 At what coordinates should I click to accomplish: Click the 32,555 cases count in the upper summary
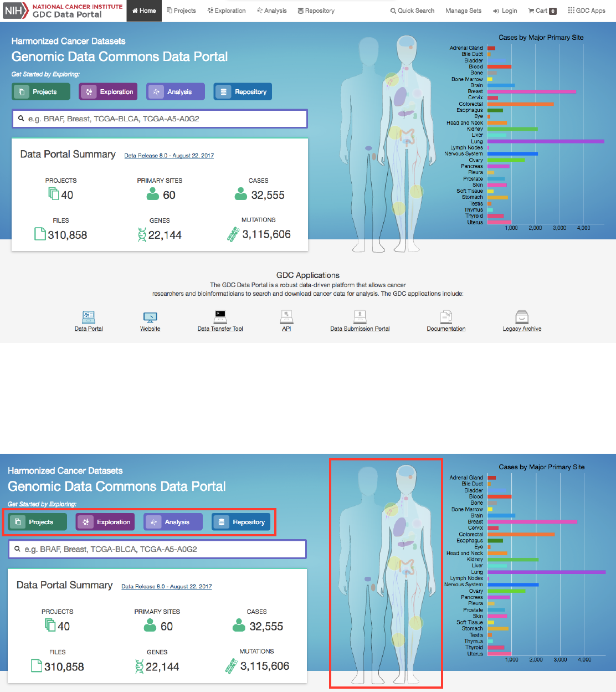click(x=268, y=195)
